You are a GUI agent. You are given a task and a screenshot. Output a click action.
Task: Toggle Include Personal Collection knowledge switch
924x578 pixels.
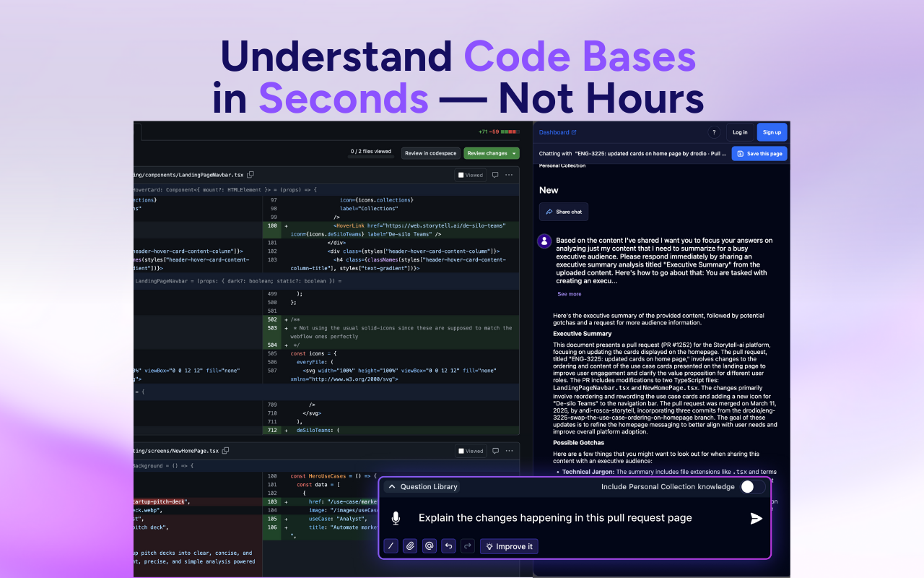point(753,487)
